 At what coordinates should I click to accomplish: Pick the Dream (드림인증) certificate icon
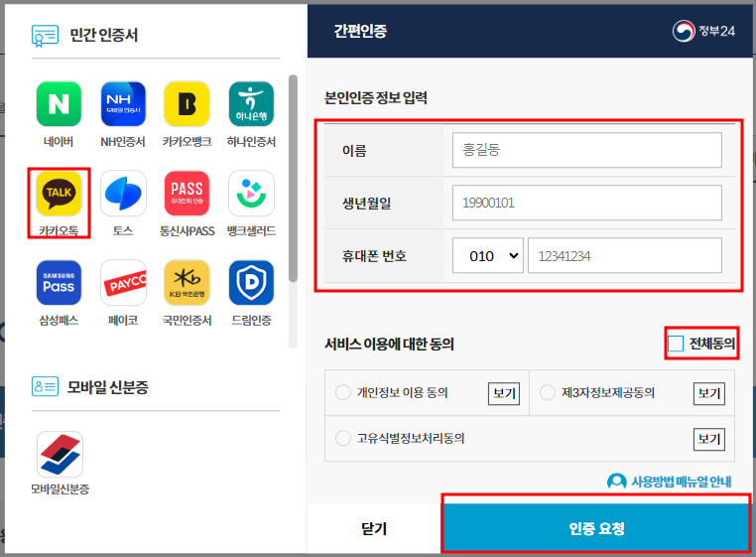251,283
